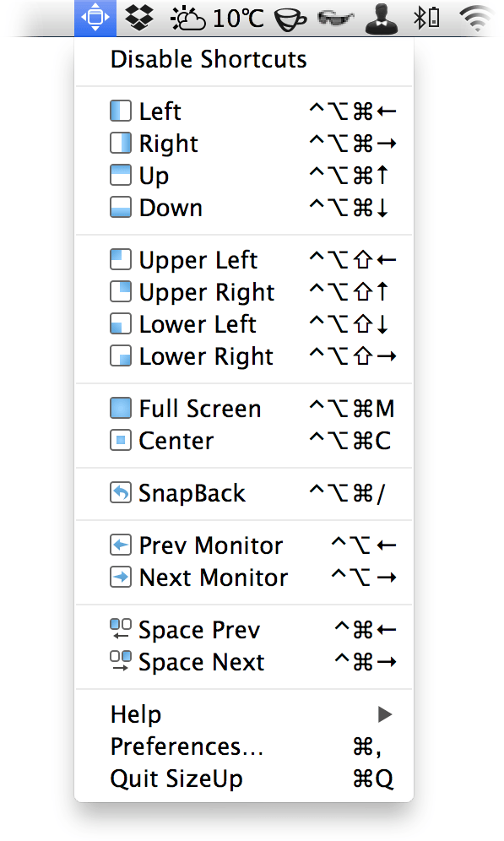Open the Help submenu

pyautogui.click(x=244, y=714)
